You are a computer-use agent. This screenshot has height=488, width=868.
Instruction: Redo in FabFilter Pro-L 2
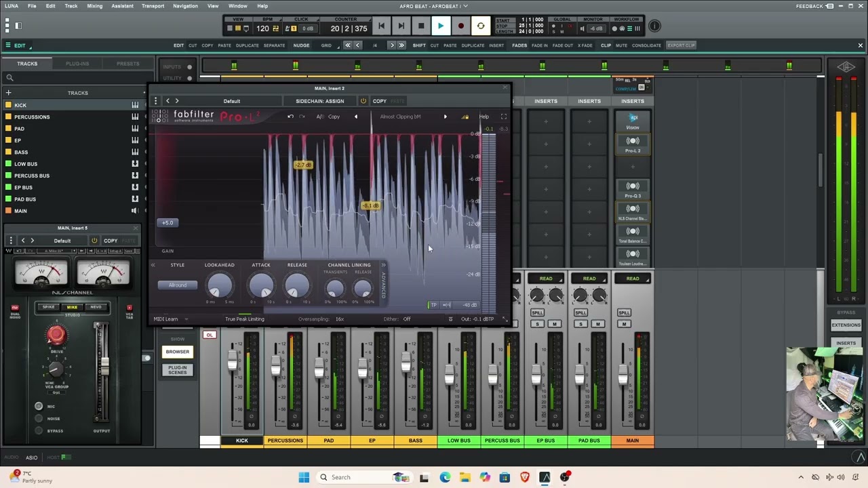pos(302,117)
